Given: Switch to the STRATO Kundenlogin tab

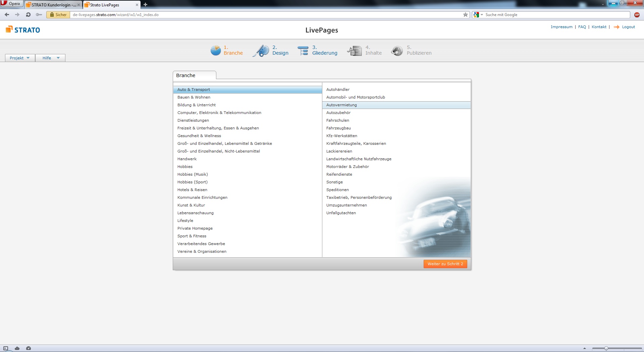Looking at the screenshot, I should point(53,5).
